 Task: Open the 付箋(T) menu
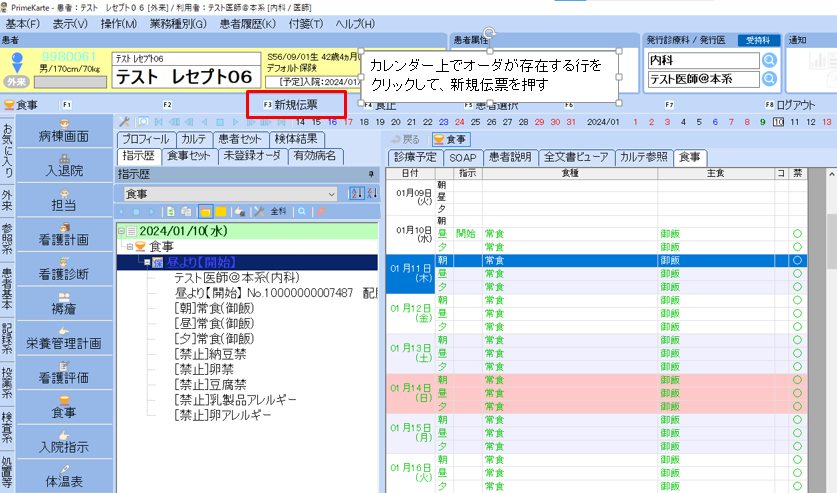click(x=306, y=24)
